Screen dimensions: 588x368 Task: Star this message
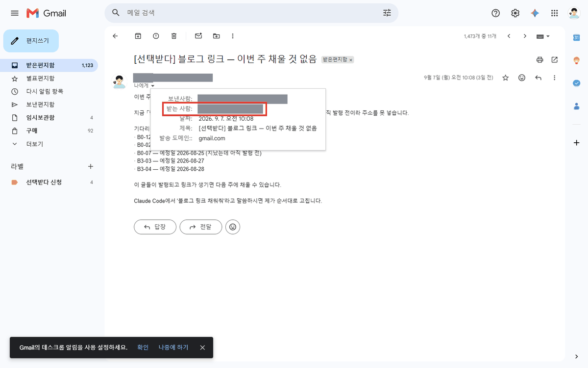[506, 78]
